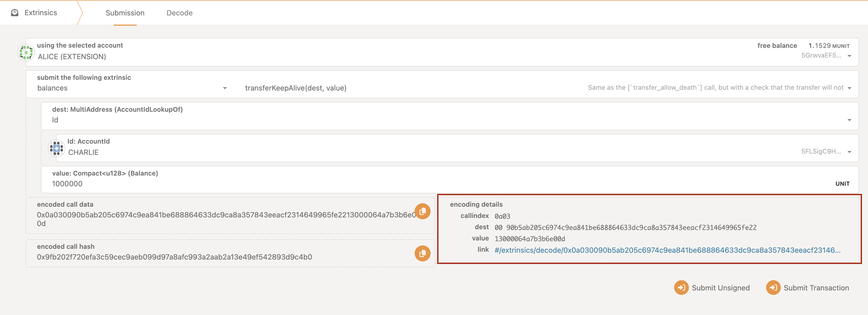Click the Submit Unsigned arrow icon
Screen dimensions: 868x315
681,288
